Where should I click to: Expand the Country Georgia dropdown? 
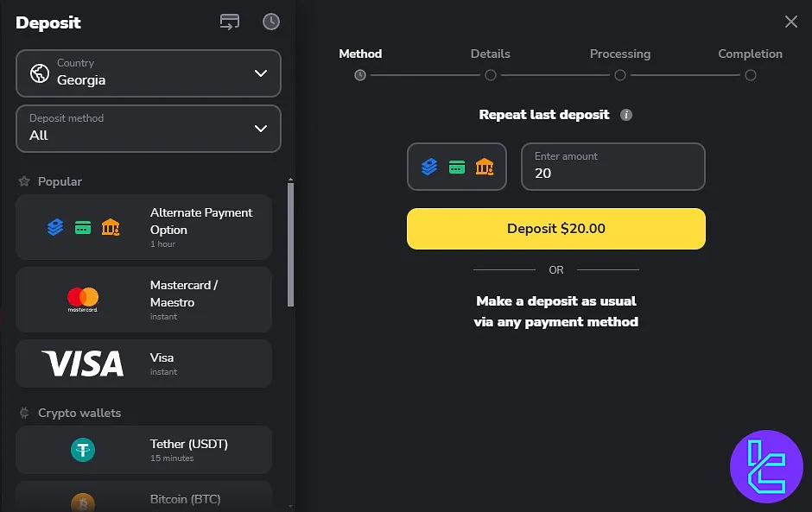click(149, 73)
